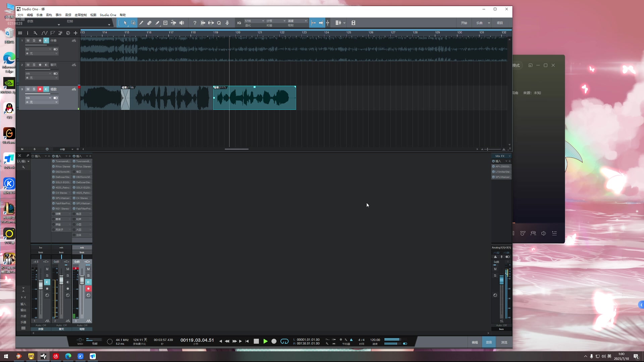The image size is (644, 362).
Task: Select the Mute tool
Action: pos(165,23)
